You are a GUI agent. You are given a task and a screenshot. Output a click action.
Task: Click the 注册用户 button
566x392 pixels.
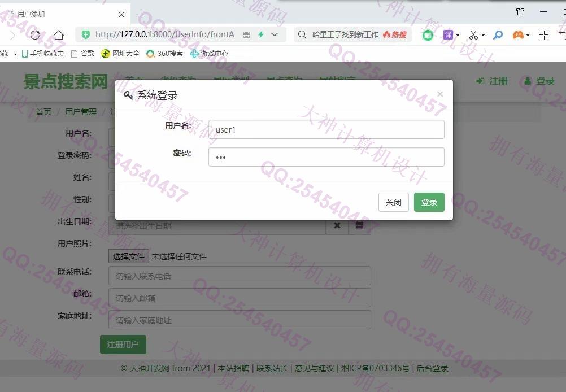pos(123,345)
